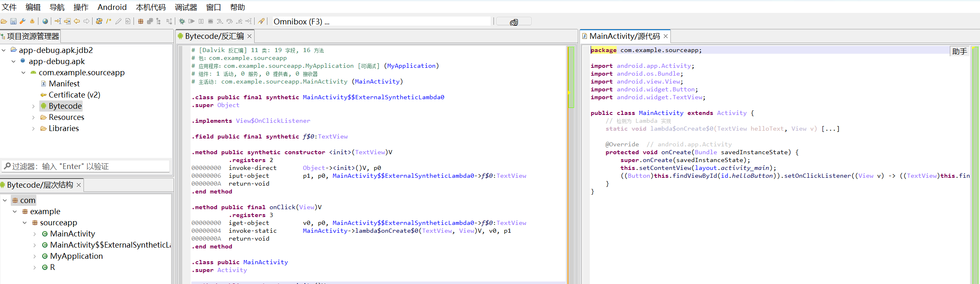Open the 帮助 menu
Image resolution: width=980 pixels, height=284 pixels.
coord(238,7)
